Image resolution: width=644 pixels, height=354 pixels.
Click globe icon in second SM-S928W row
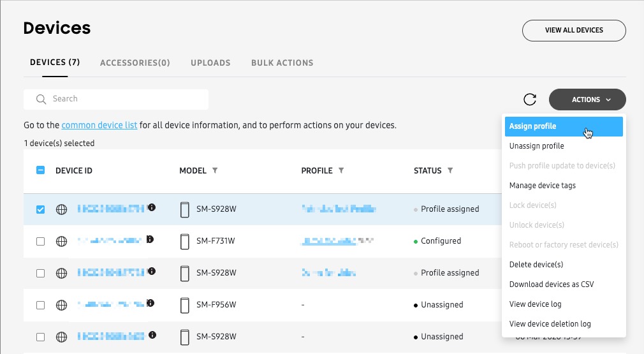[61, 273]
